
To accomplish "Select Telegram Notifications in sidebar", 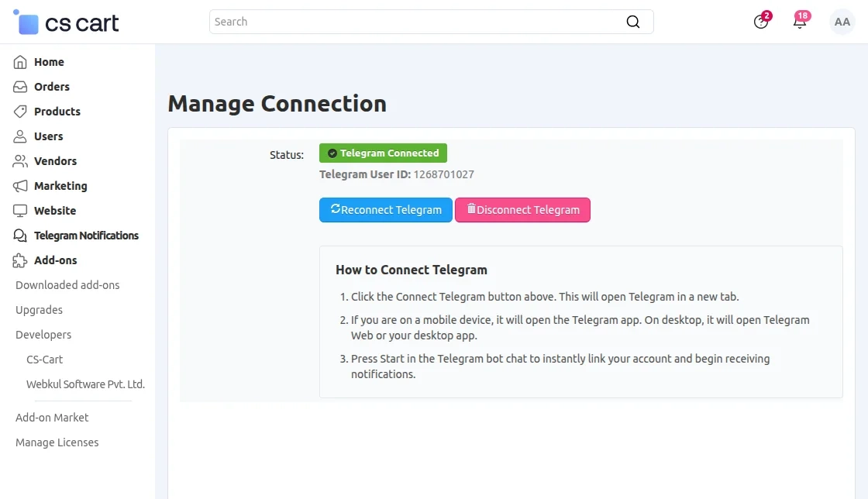I will coord(86,236).
